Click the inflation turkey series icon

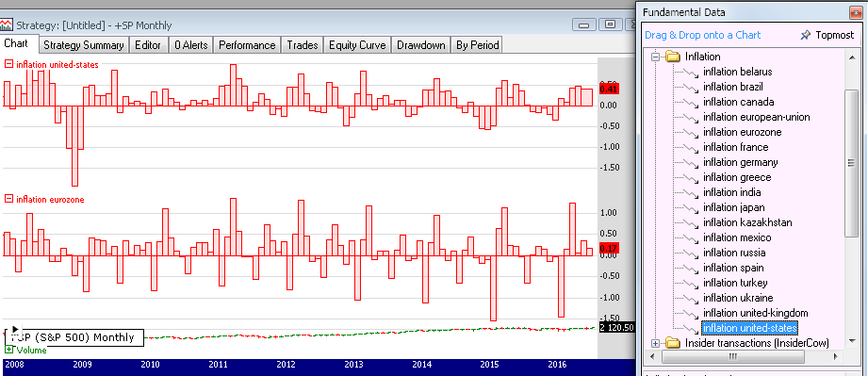pos(690,283)
